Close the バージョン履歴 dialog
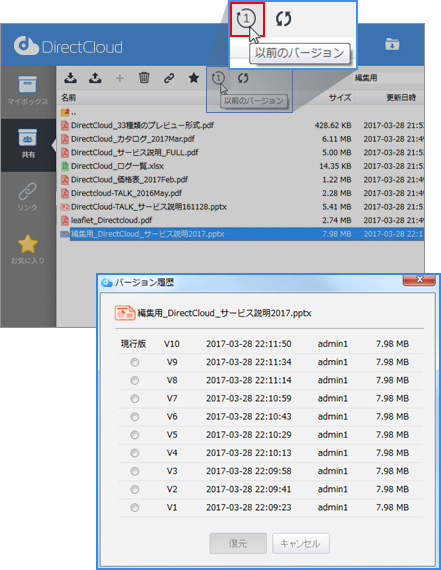The width and height of the screenshot is (441, 570). click(x=419, y=280)
